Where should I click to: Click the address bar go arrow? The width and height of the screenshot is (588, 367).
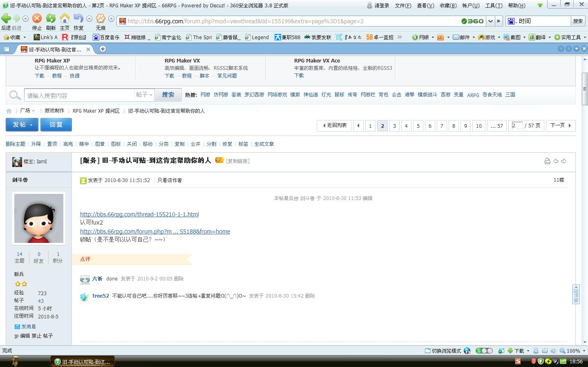click(499, 21)
